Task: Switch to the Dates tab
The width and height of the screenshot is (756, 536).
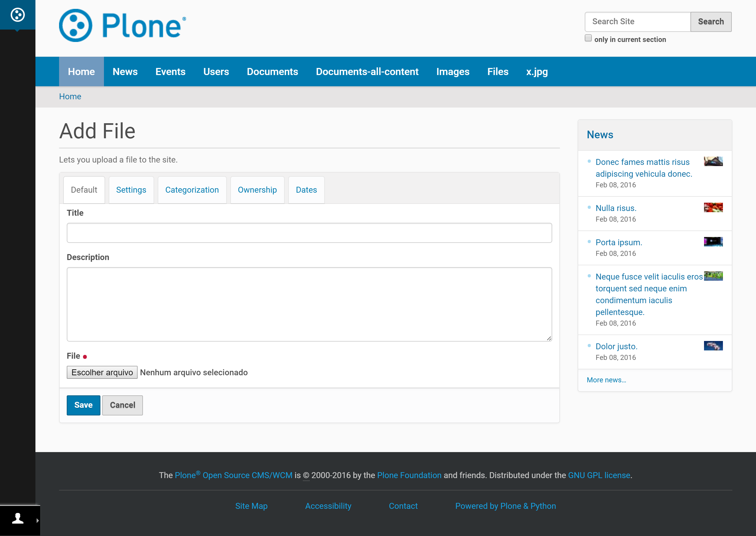Action: point(307,190)
